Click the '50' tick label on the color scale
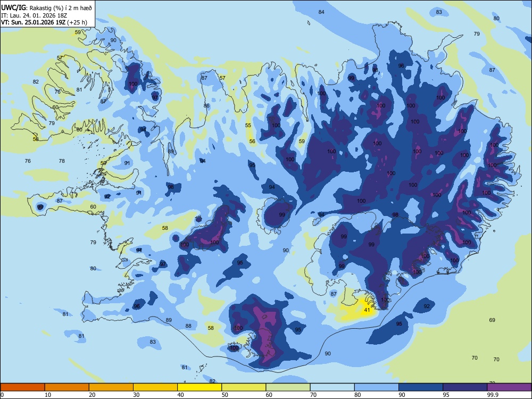The image size is (532, 399). [225, 395]
